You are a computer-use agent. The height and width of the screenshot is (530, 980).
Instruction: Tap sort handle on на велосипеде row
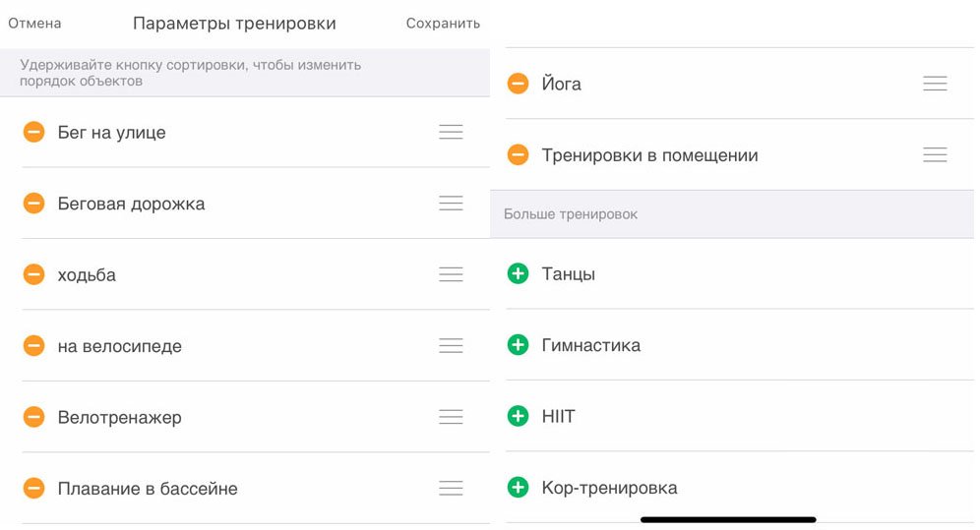tap(451, 345)
